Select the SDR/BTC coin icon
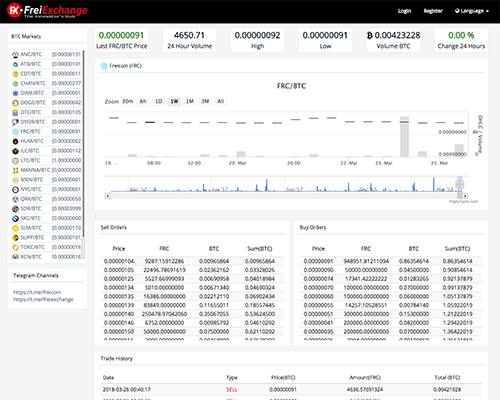The width and height of the screenshot is (500, 400). (x=15, y=209)
